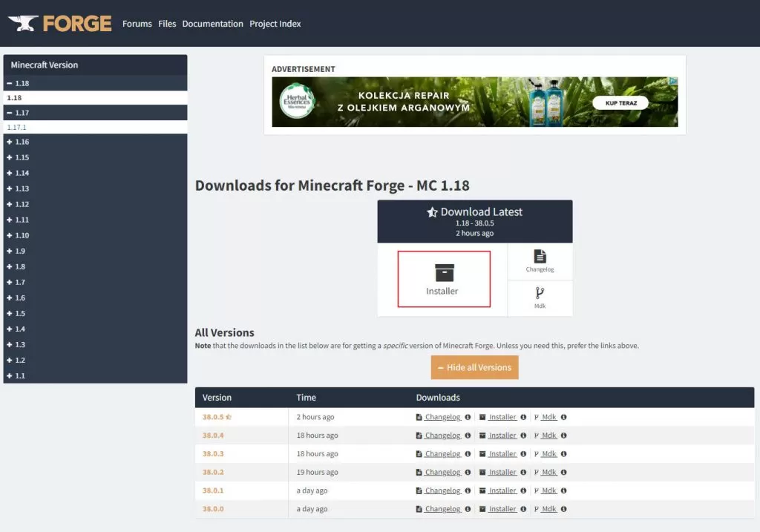Open version 38.0.5 link
Screen dimensions: 760x532
213,417
